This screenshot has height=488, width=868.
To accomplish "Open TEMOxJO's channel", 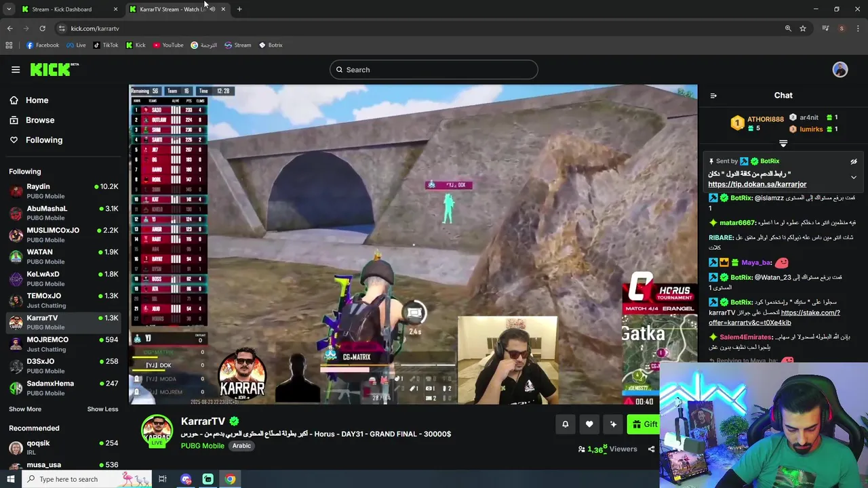I will 64,300.
